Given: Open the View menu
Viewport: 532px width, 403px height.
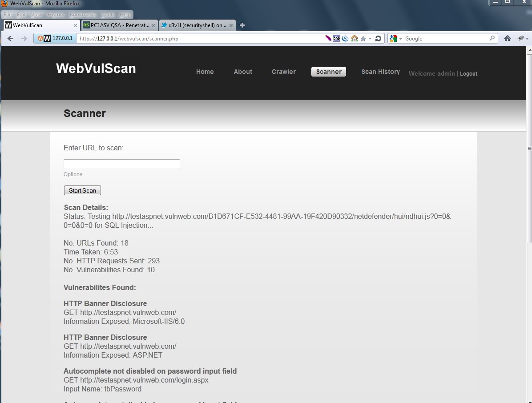Looking at the screenshot, I should pos(36,15).
